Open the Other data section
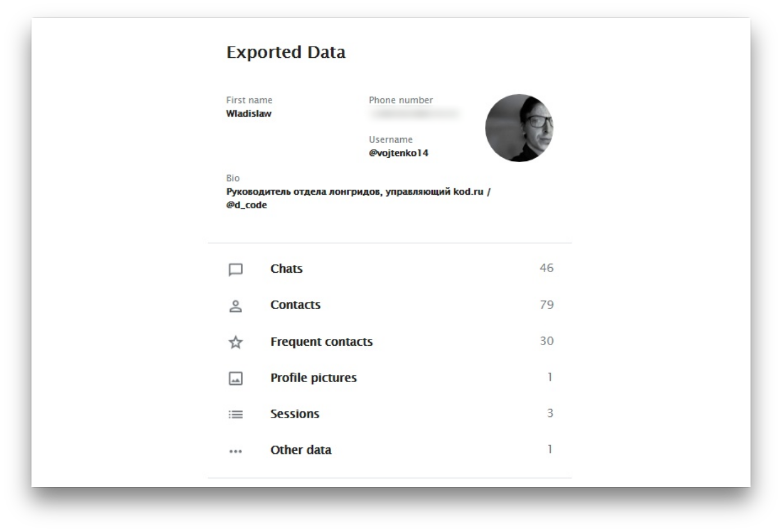Viewport: 782px width, 532px height. coord(390,450)
